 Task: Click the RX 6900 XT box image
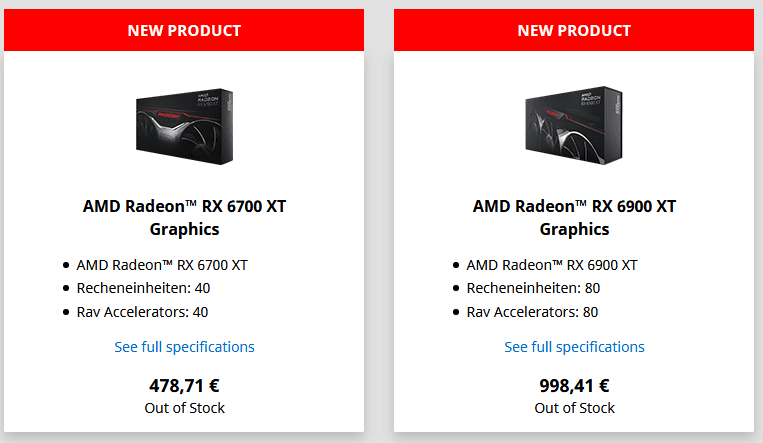[x=574, y=125]
